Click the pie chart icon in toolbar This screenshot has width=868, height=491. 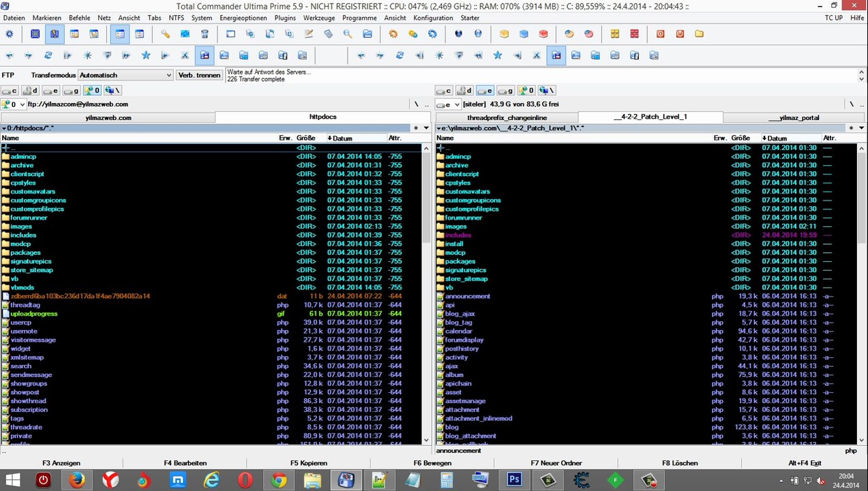tap(569, 33)
